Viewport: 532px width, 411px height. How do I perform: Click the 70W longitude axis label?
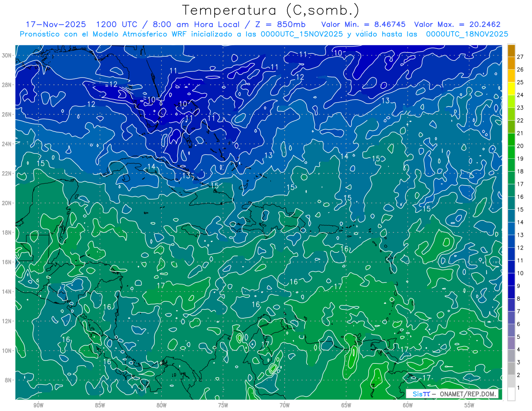pyautogui.click(x=285, y=405)
